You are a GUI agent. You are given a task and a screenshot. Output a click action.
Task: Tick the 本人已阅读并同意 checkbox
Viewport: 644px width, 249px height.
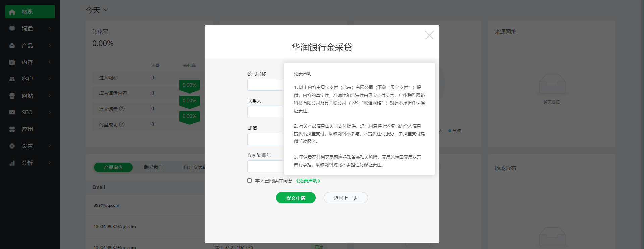click(x=249, y=181)
